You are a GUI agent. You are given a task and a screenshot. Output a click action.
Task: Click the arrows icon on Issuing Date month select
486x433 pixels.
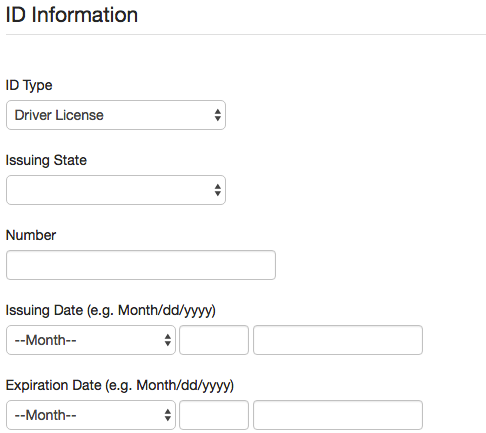(x=168, y=340)
